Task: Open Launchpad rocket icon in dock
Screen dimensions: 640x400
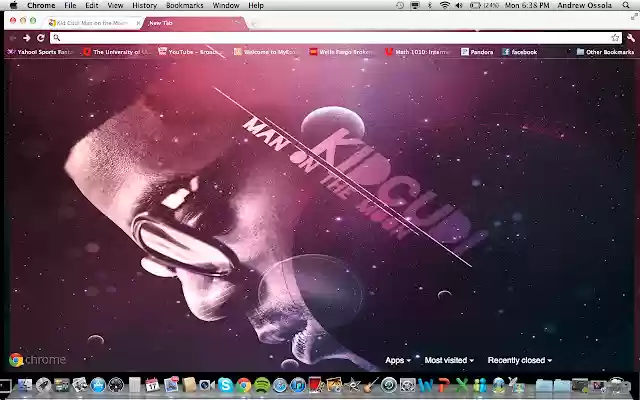Action: coord(43,385)
